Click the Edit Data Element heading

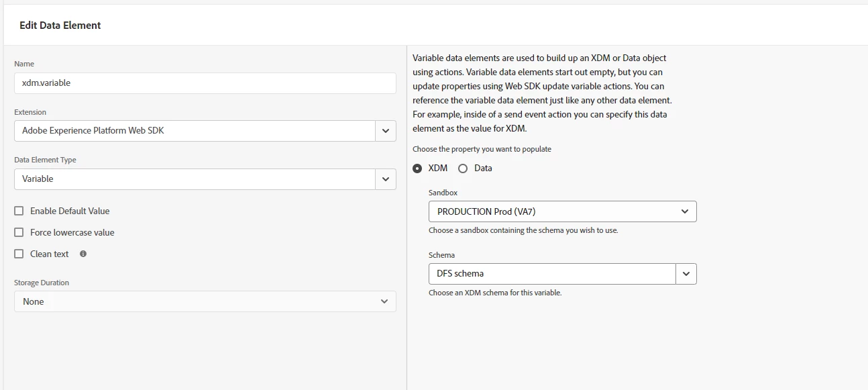click(60, 26)
